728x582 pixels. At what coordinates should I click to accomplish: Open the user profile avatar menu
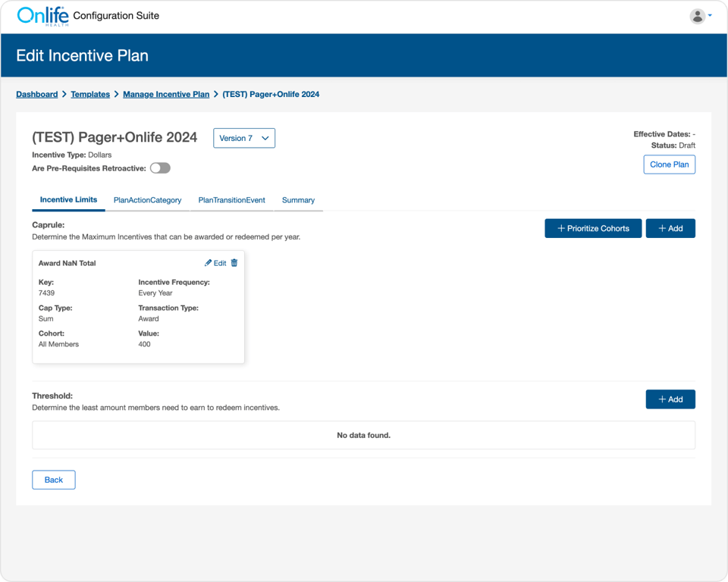point(697,16)
